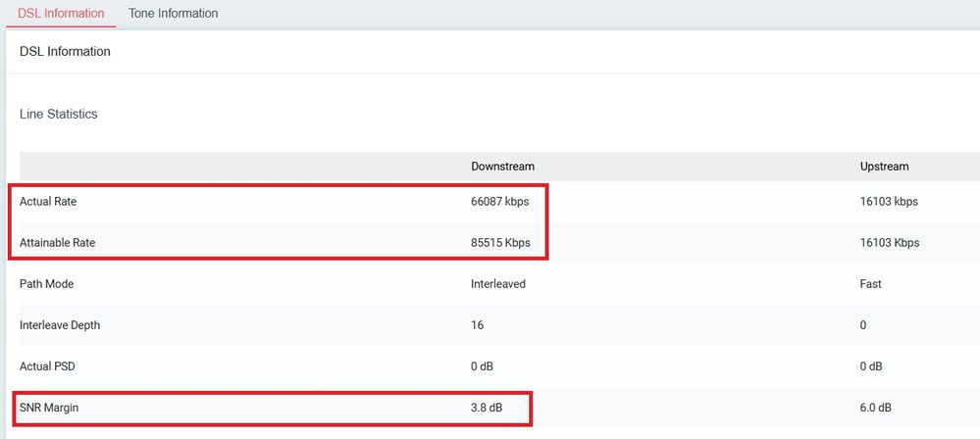Click the downstream interleave depth value 16
Image resolution: width=980 pixels, height=439 pixels.
pos(477,325)
